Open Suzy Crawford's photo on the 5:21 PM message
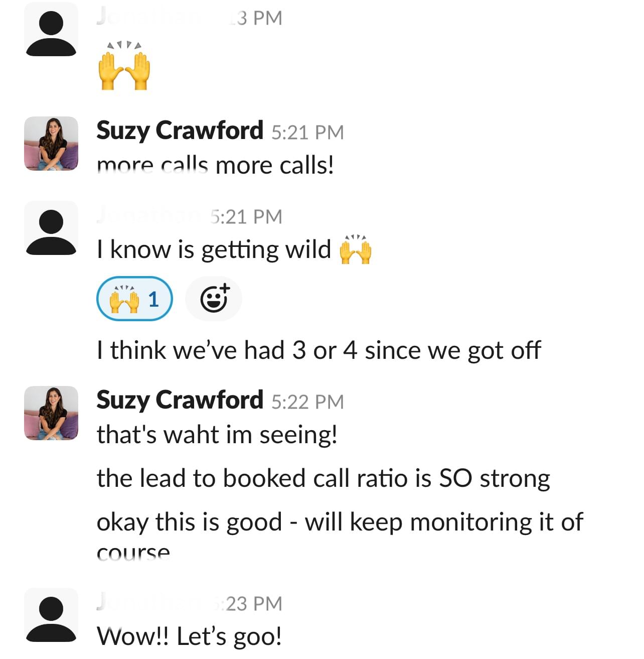 click(51, 144)
